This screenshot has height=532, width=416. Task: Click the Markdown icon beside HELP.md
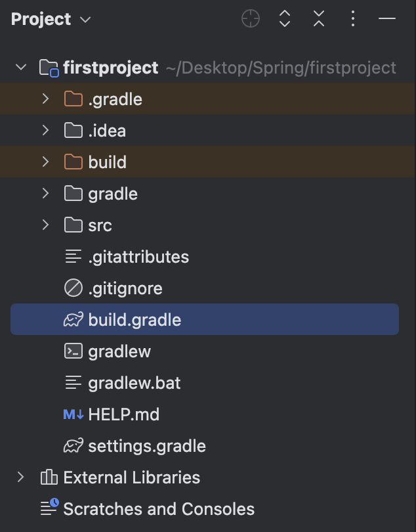(x=73, y=414)
